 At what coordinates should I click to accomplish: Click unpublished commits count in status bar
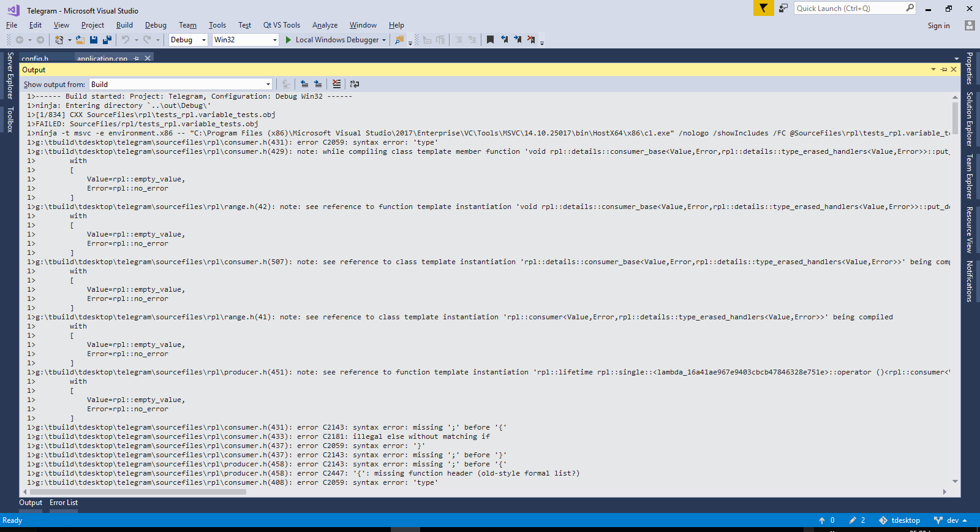pyautogui.click(x=827, y=520)
